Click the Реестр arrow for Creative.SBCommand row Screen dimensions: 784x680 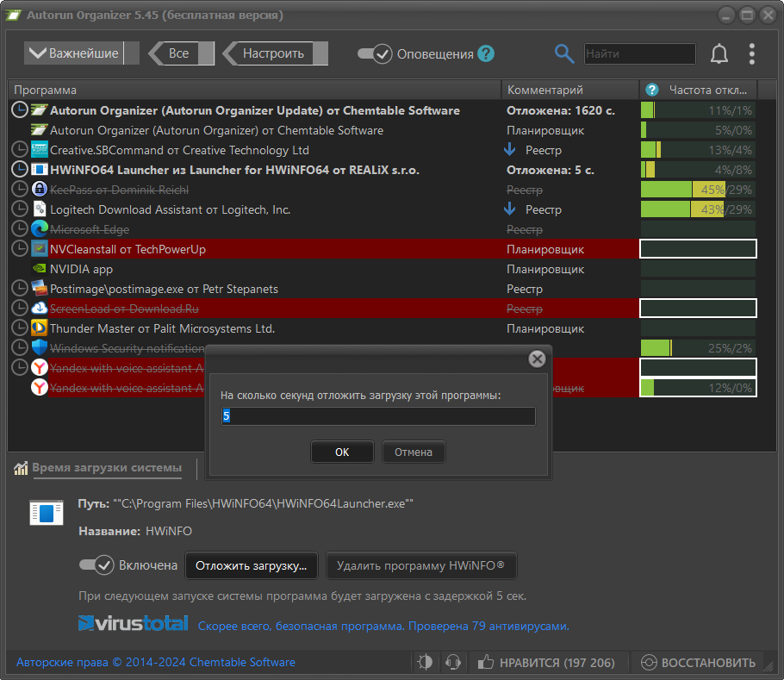510,149
